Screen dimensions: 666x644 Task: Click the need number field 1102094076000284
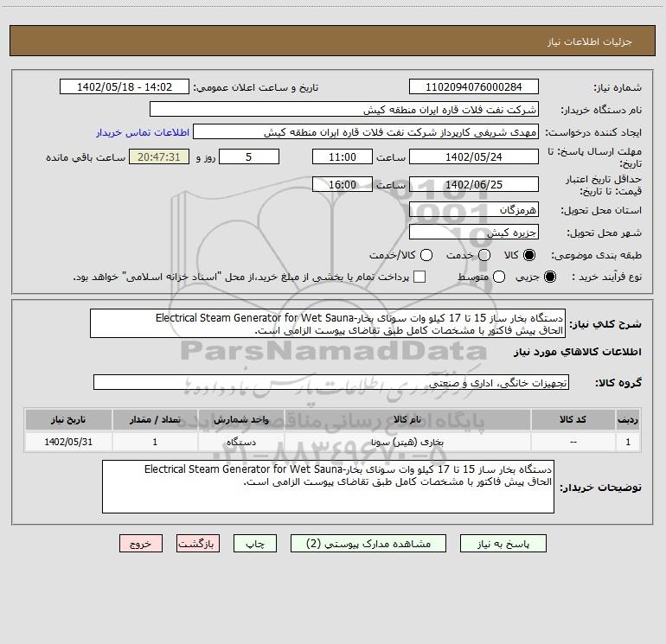tap(474, 86)
